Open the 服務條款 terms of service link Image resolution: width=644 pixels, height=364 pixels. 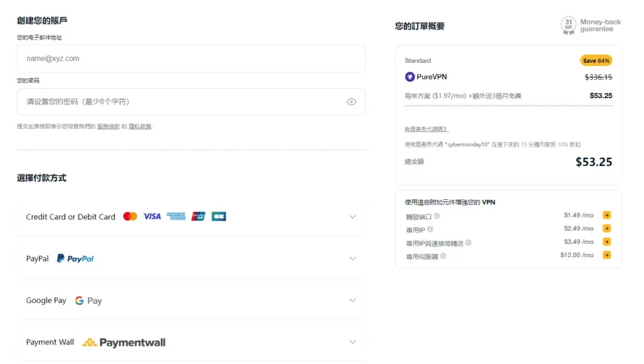click(108, 126)
